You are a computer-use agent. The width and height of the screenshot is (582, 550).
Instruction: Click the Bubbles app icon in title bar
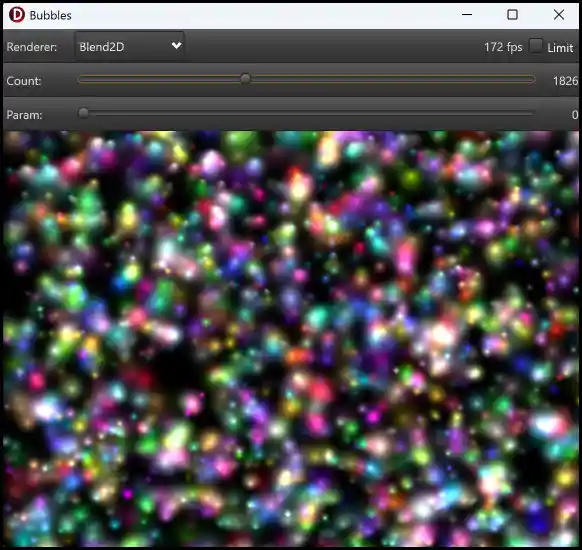coord(16,15)
